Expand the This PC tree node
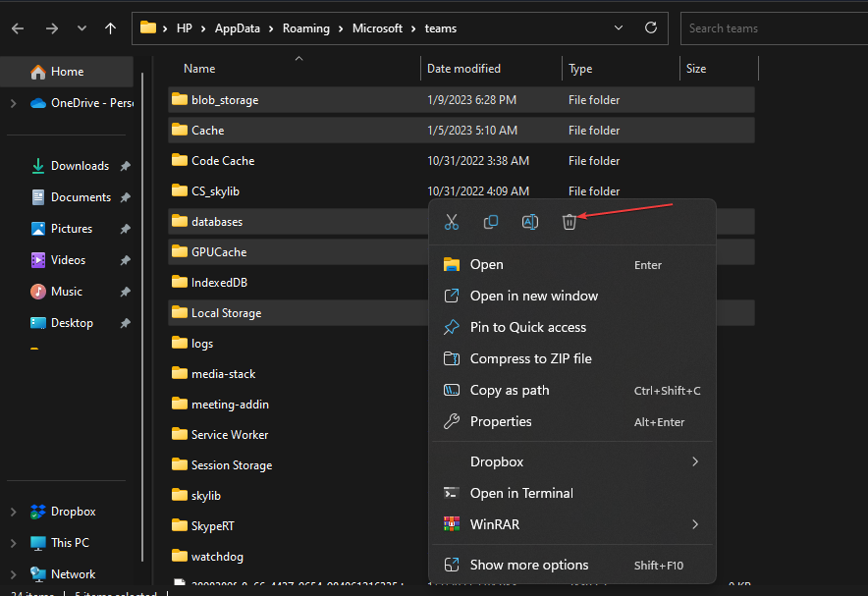The image size is (868, 596). tap(14, 543)
